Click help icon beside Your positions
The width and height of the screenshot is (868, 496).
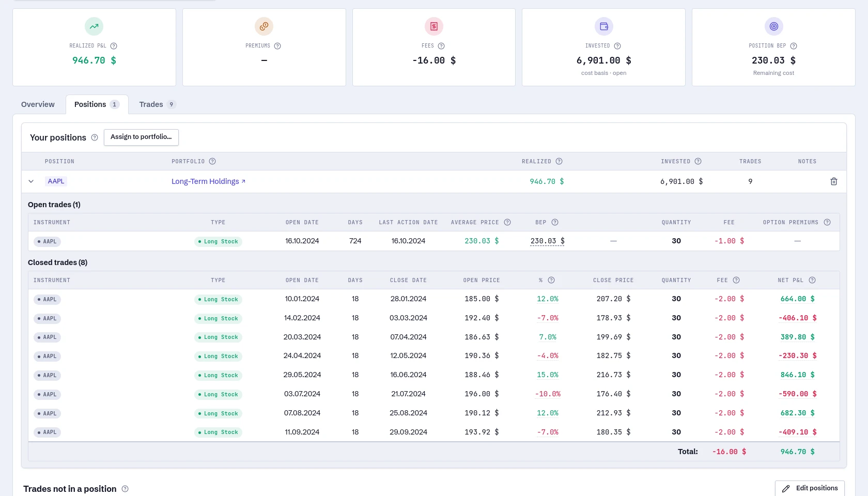point(95,137)
